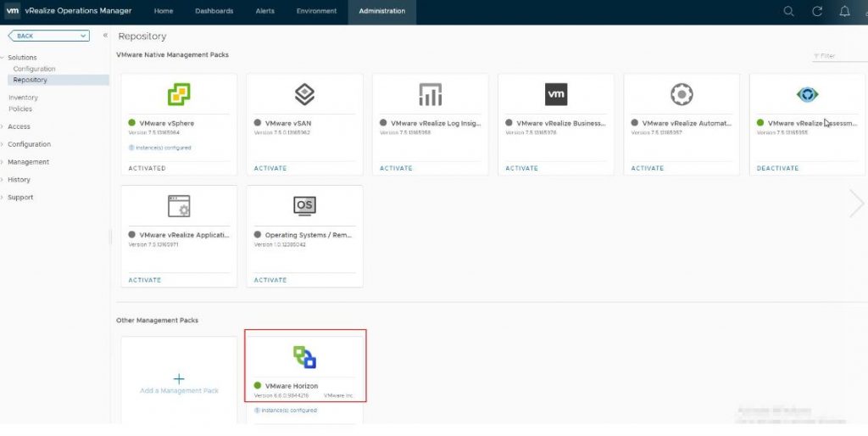
Task: Click the next page arrow on right
Action: click(x=856, y=204)
